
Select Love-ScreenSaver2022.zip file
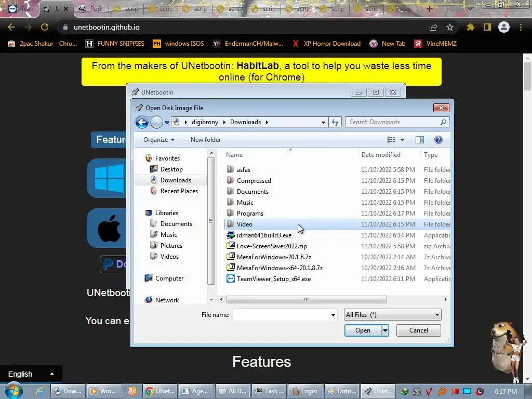267,246
